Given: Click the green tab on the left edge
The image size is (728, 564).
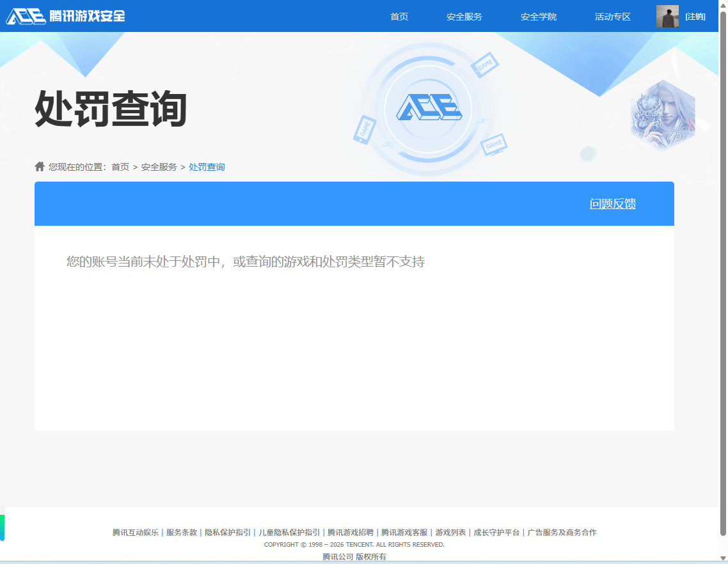Looking at the screenshot, I should (x=3, y=528).
